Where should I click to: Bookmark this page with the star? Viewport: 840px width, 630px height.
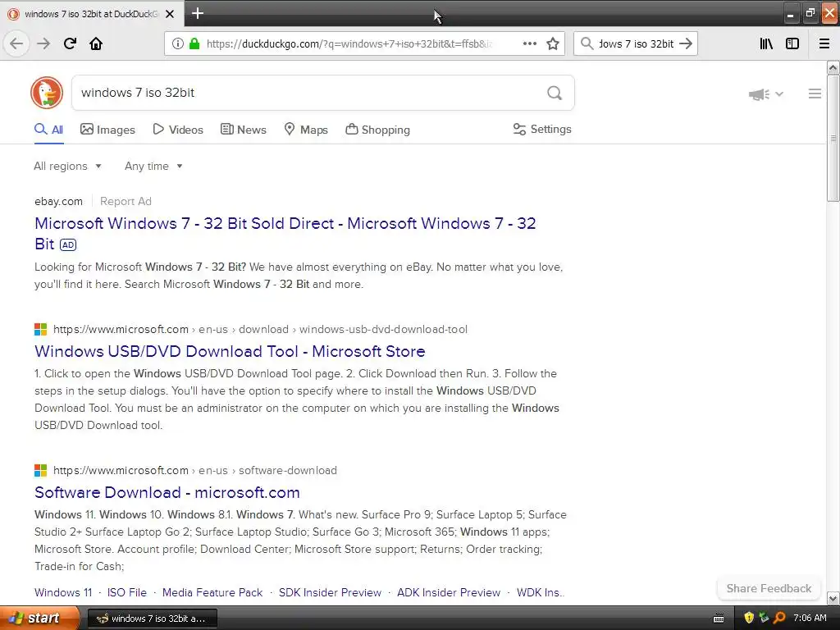(553, 43)
